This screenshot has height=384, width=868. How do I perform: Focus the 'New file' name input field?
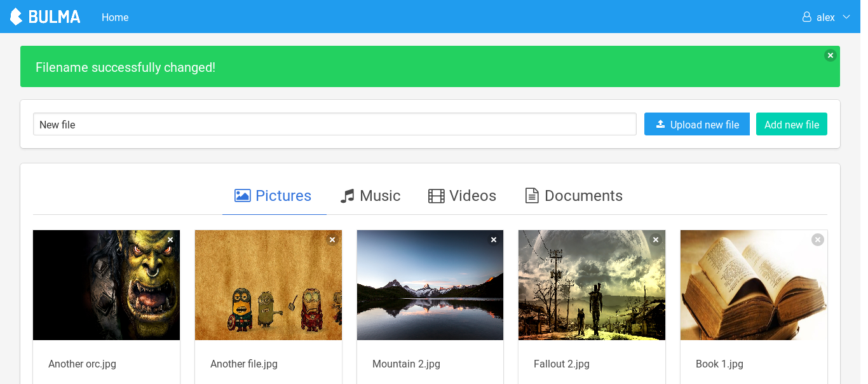click(x=335, y=124)
